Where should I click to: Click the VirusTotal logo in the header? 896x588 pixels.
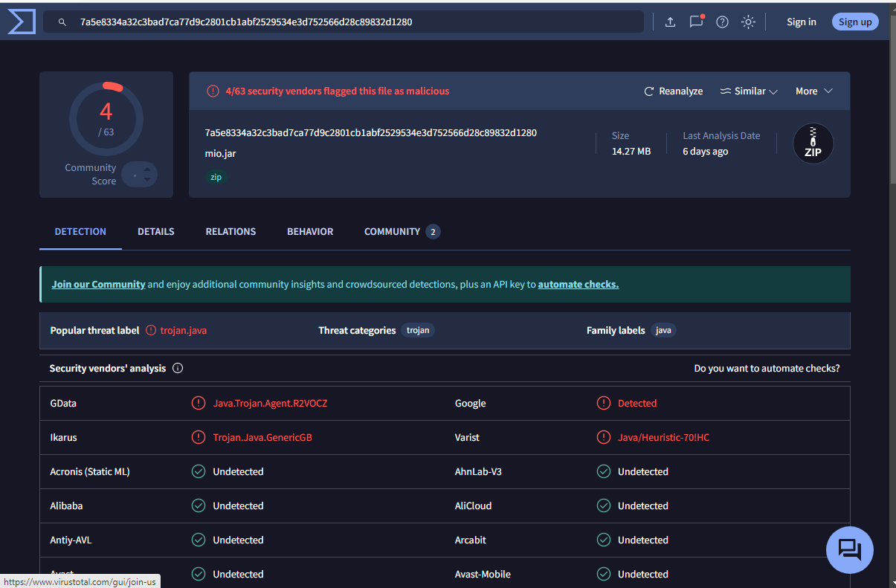click(x=22, y=22)
